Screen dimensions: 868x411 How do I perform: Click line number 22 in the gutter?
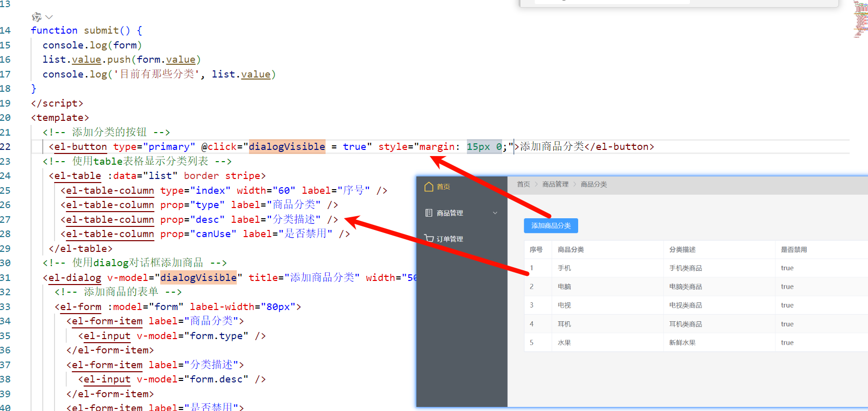(5, 146)
